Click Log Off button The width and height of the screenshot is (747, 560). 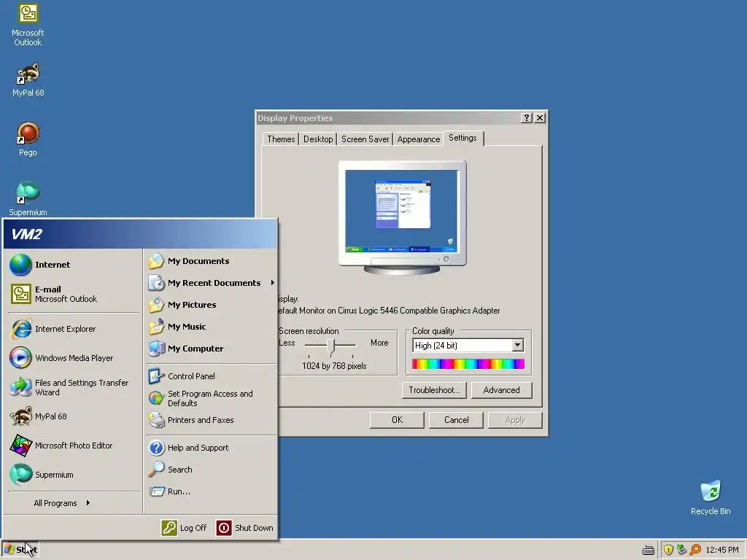coord(185,528)
